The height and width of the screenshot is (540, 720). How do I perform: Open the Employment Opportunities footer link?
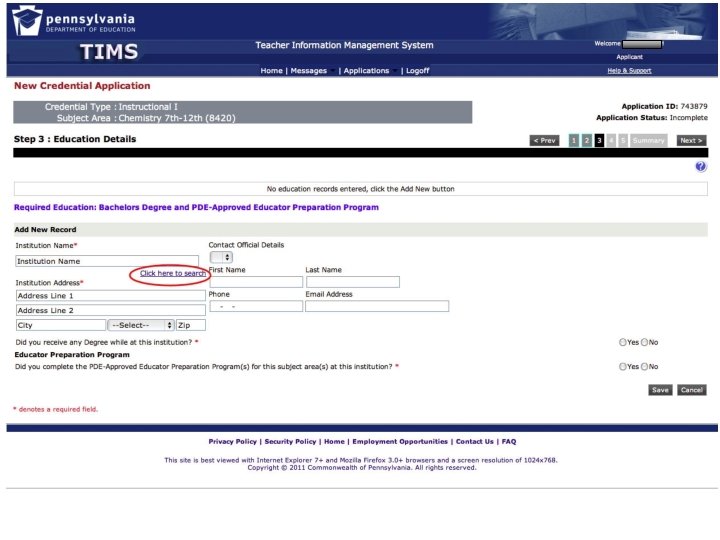(400, 441)
